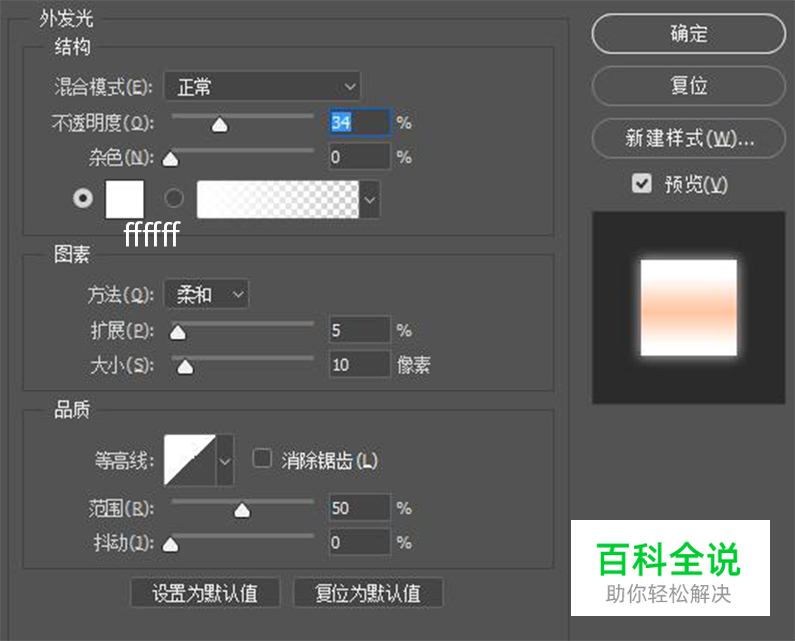The height and width of the screenshot is (641, 795).
Task: Click the 确定 (OK) button
Action: click(688, 34)
